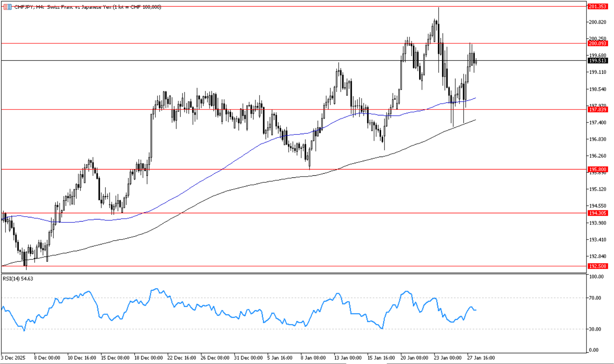Click the RSI(14) 54.63 indicator label
The height and width of the screenshot is (364, 614).
[18, 279]
